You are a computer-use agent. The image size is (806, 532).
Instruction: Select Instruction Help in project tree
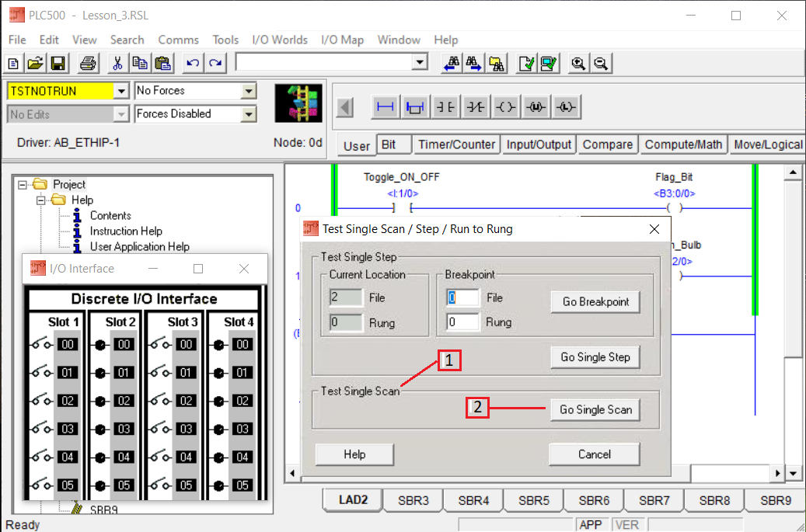pos(126,231)
